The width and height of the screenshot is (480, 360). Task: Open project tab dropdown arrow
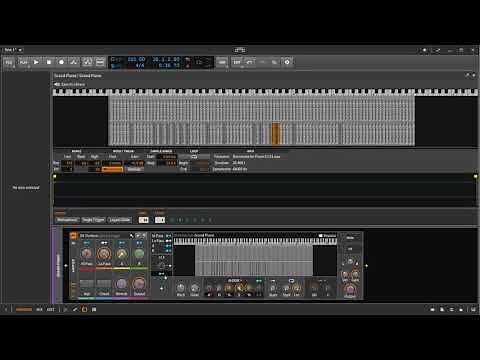tap(20, 50)
